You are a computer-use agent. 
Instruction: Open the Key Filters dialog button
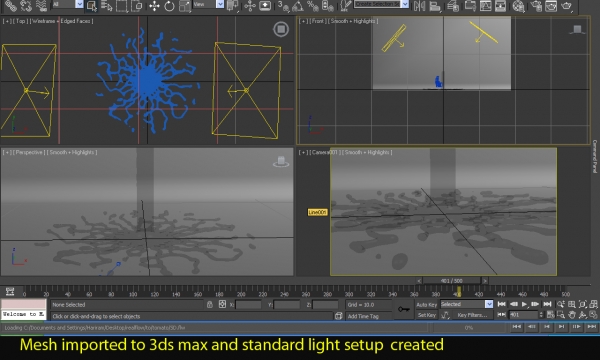[472, 315]
